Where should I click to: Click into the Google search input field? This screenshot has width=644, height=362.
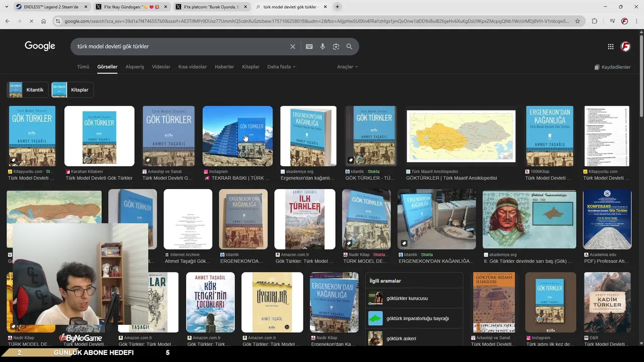click(x=181, y=46)
